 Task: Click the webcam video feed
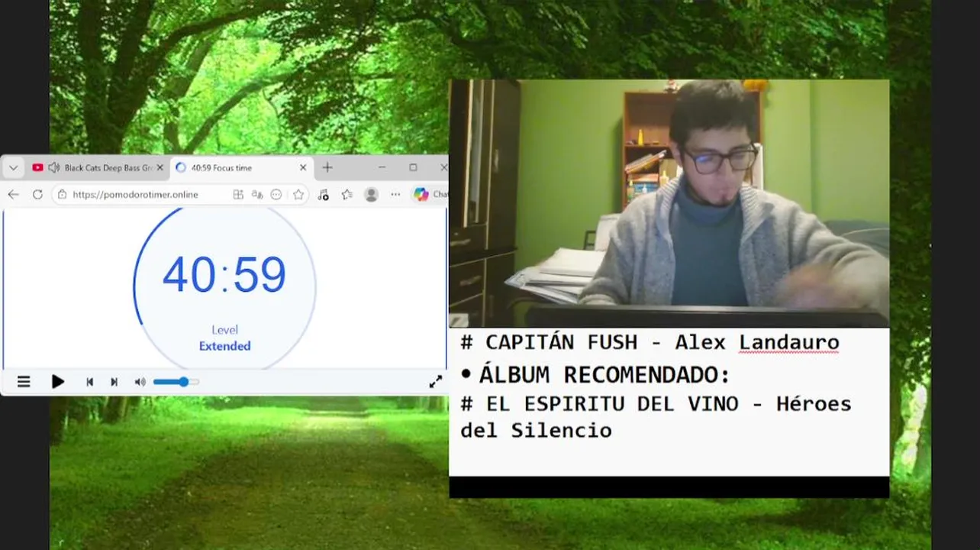[x=669, y=203]
